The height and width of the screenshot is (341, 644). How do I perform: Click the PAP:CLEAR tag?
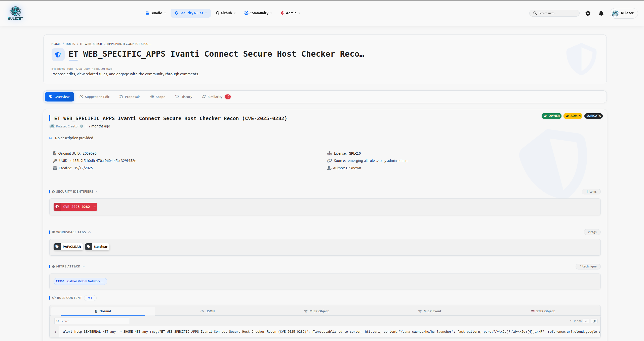point(68,247)
